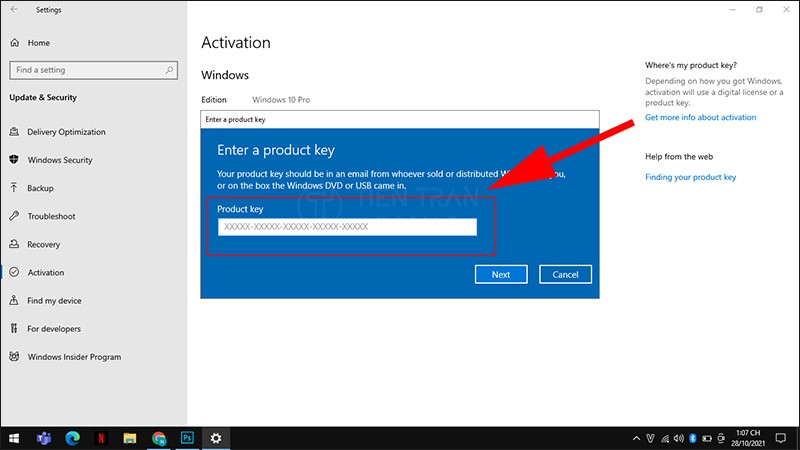This screenshot has width=800, height=450.
Task: Open Finding your product key link
Action: [690, 177]
